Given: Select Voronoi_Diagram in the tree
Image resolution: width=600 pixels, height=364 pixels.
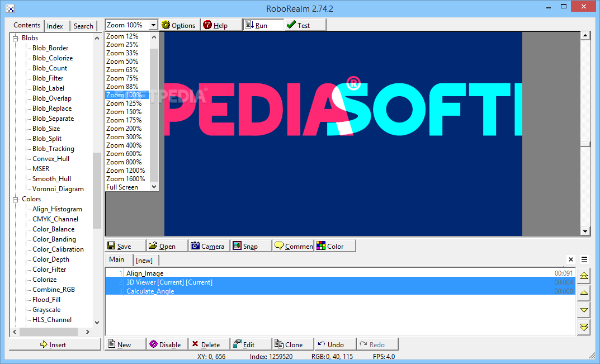Looking at the screenshot, I should pos(58,188).
